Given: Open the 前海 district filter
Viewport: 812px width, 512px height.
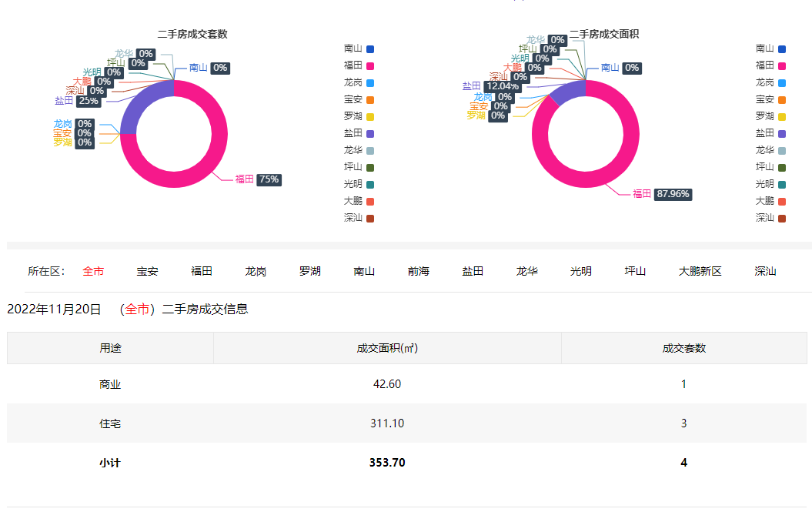Looking at the screenshot, I should (419, 271).
